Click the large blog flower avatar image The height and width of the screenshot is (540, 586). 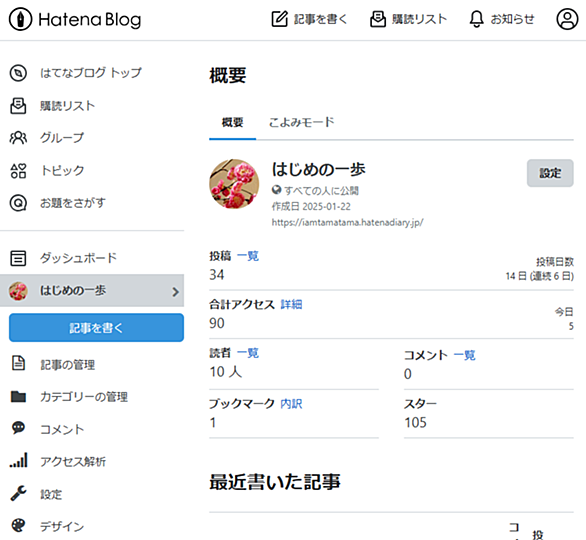[234, 184]
